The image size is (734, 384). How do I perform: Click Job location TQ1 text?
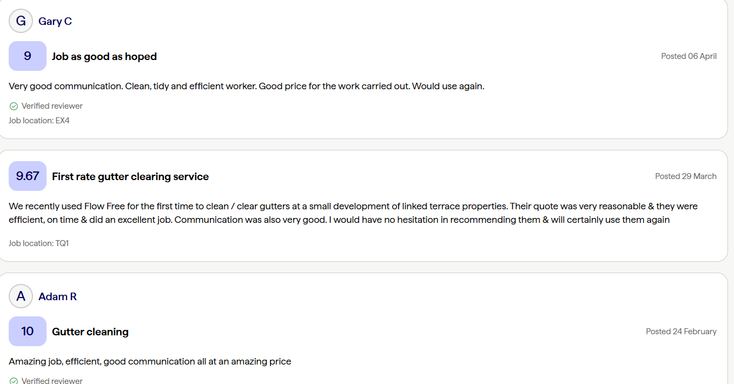point(38,243)
